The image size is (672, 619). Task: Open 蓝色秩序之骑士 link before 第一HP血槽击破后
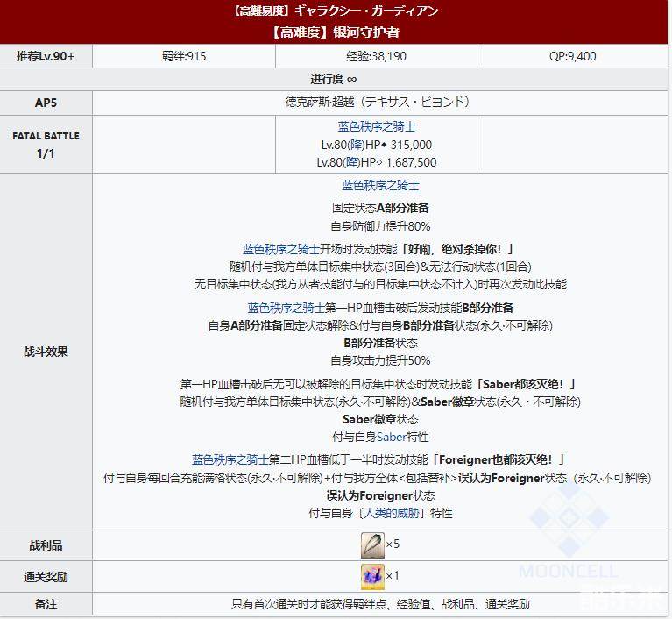pos(286,308)
